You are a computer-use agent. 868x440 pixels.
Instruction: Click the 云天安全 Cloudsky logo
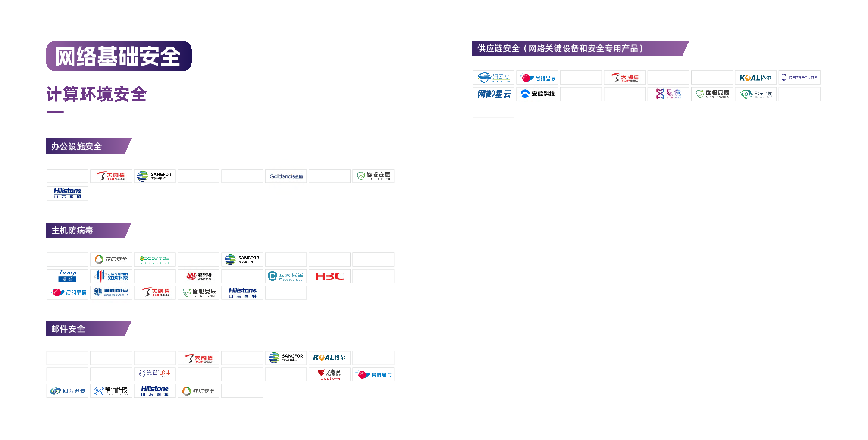click(x=286, y=276)
